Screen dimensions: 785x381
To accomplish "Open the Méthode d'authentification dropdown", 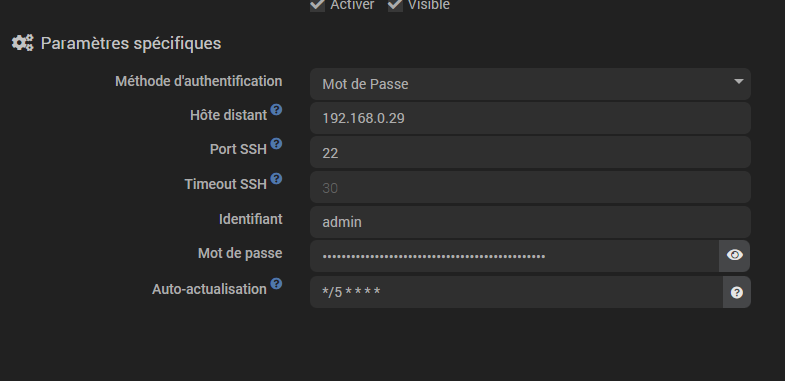I will tap(530, 84).
